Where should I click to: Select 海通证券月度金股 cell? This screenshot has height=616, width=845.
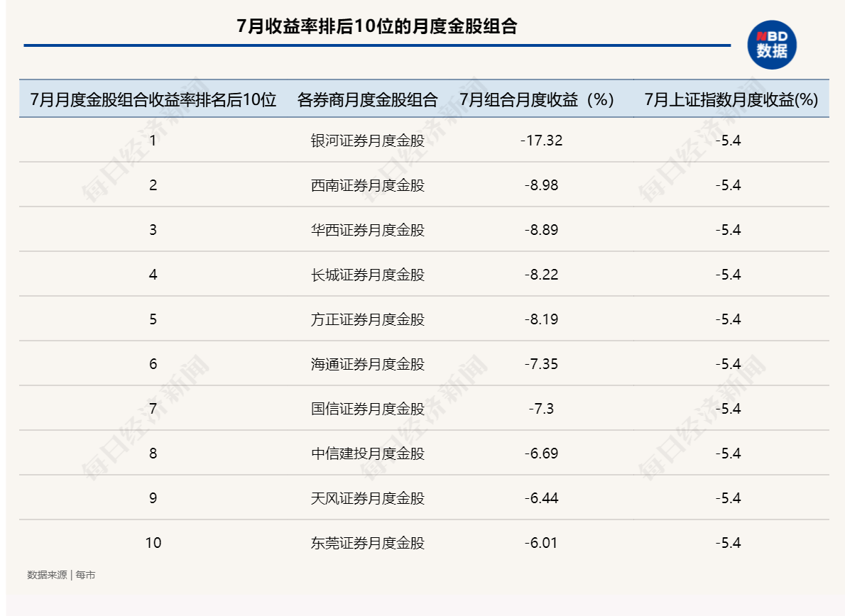[368, 364]
